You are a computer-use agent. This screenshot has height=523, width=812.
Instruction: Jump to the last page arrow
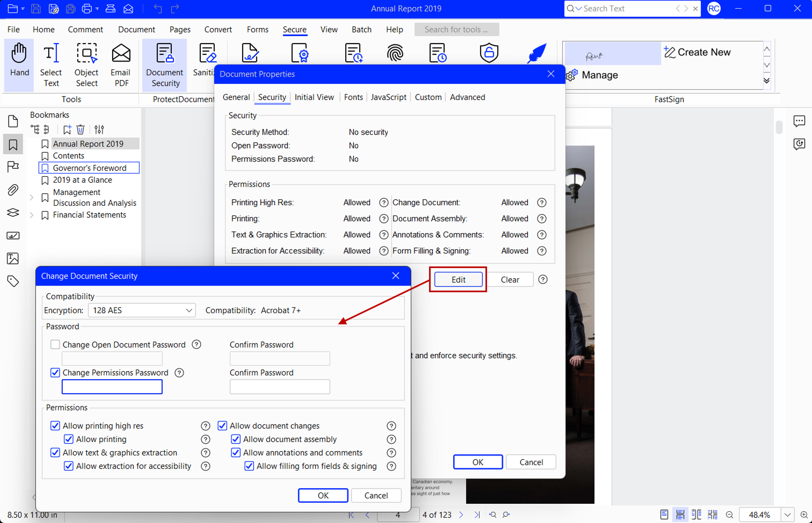(477, 515)
